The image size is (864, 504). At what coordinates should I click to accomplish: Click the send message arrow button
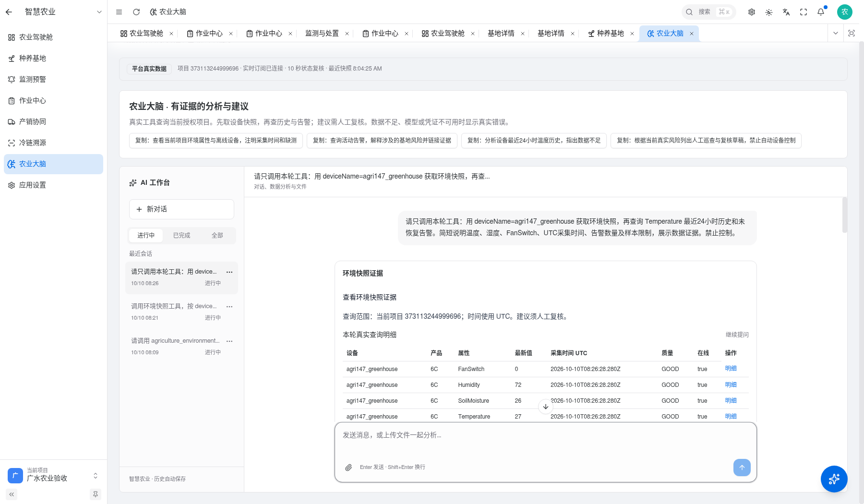coord(742,468)
